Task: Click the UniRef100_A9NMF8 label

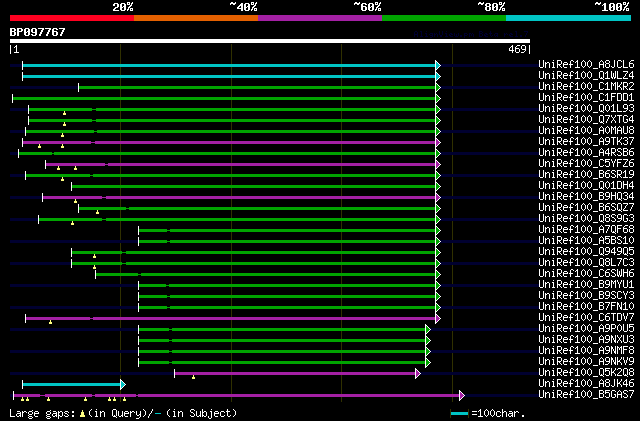Action: [586, 351]
